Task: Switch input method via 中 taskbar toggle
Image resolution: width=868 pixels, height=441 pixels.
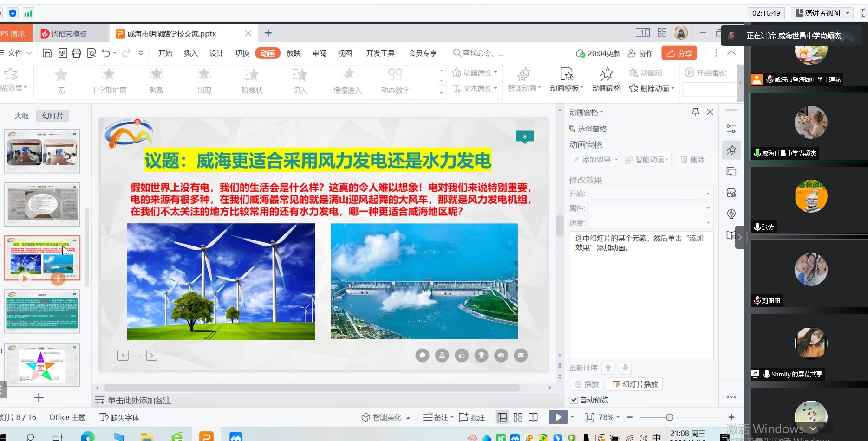Action: point(657,437)
